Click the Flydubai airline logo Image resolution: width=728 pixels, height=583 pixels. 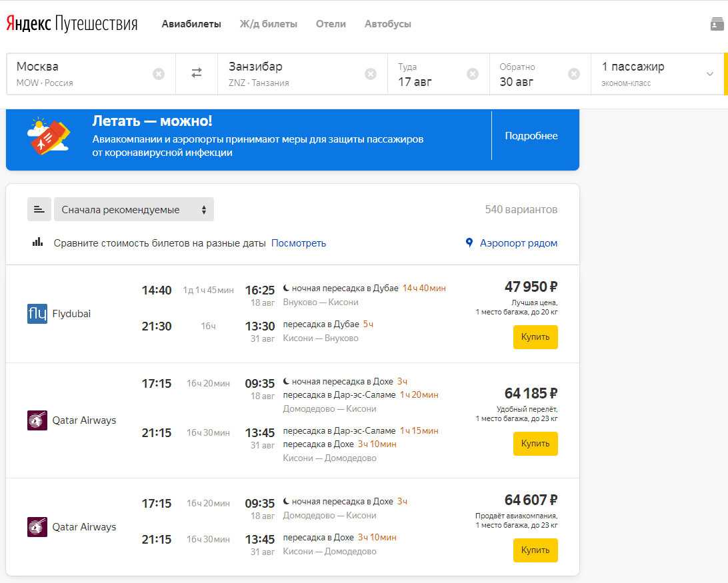(x=37, y=314)
